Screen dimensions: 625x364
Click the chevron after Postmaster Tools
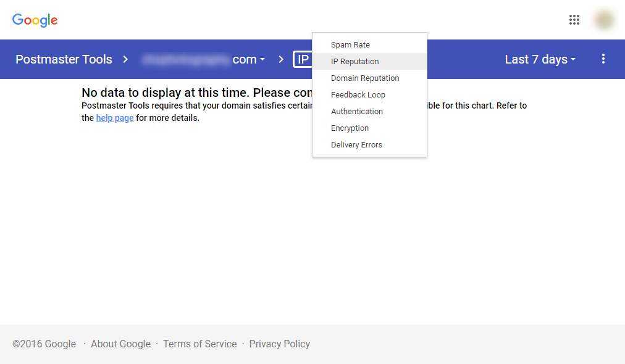tap(125, 59)
